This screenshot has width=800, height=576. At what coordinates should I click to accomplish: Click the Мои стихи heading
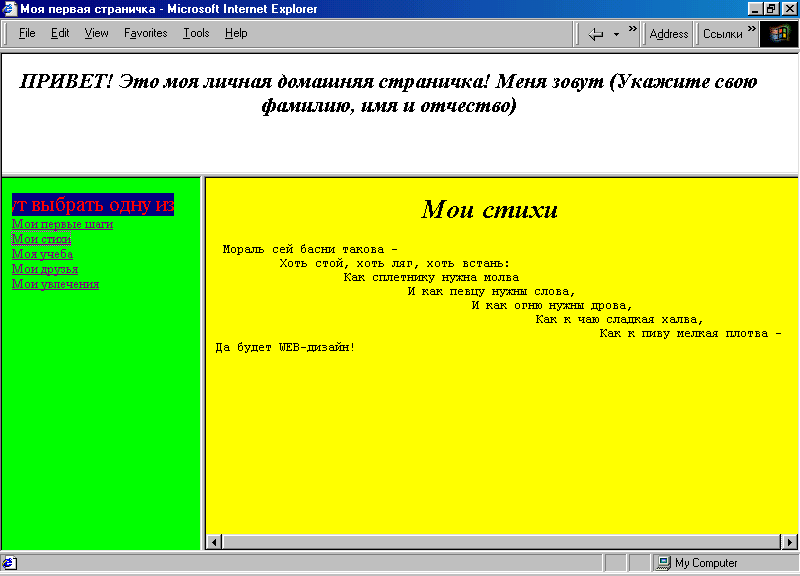pos(490,209)
